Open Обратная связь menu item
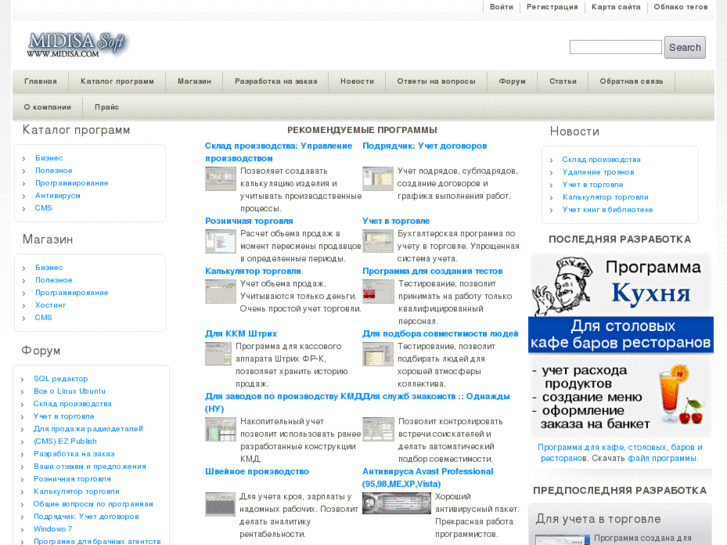727x545 pixels. pyautogui.click(x=631, y=81)
